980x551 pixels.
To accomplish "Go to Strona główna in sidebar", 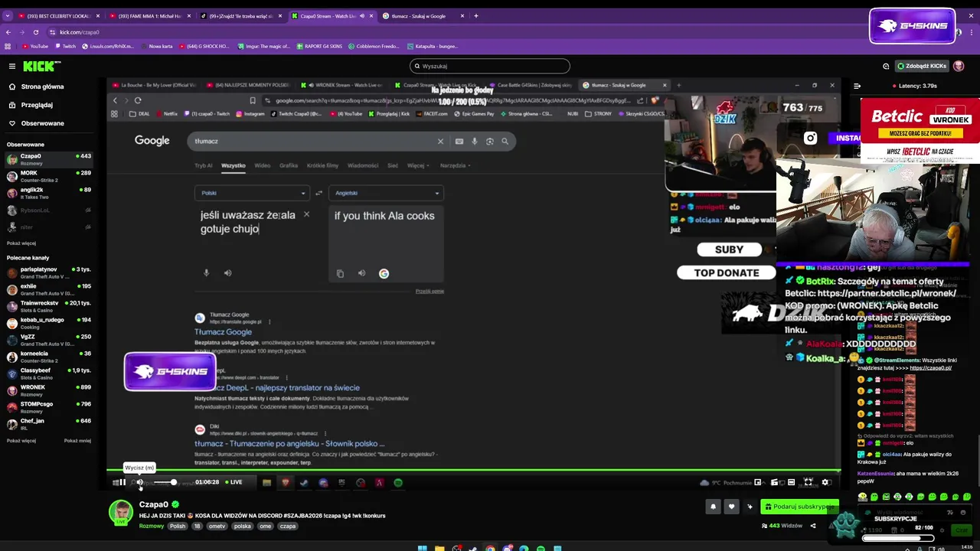I will (x=42, y=86).
